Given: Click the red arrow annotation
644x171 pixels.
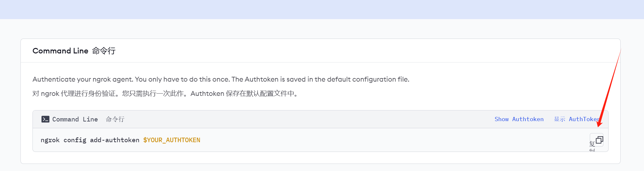Looking at the screenshot, I should (609, 88).
